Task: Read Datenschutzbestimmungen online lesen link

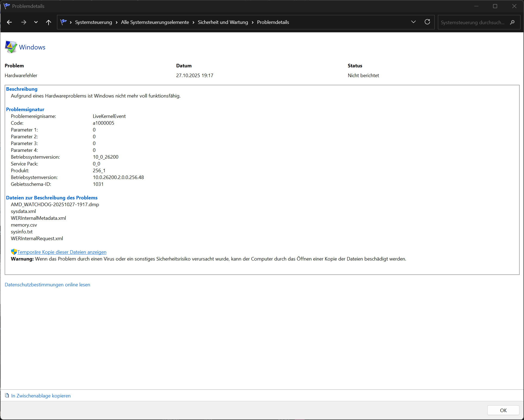Action: click(x=47, y=285)
